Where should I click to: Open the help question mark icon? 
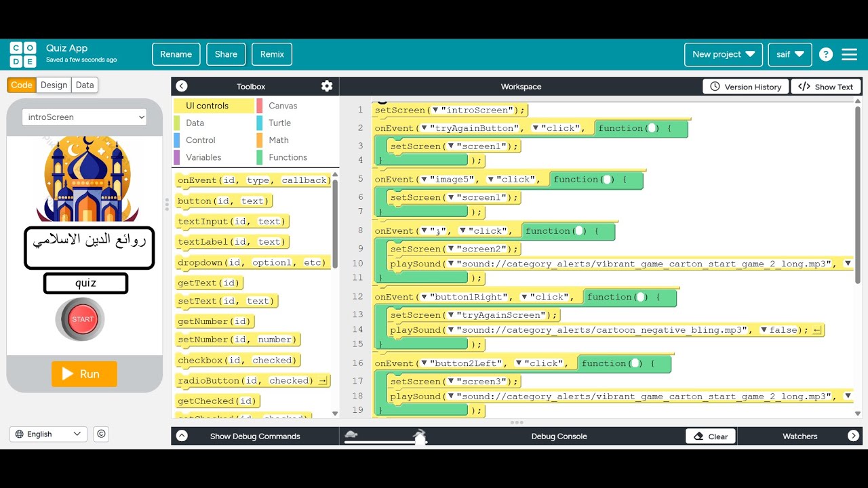pos(825,54)
